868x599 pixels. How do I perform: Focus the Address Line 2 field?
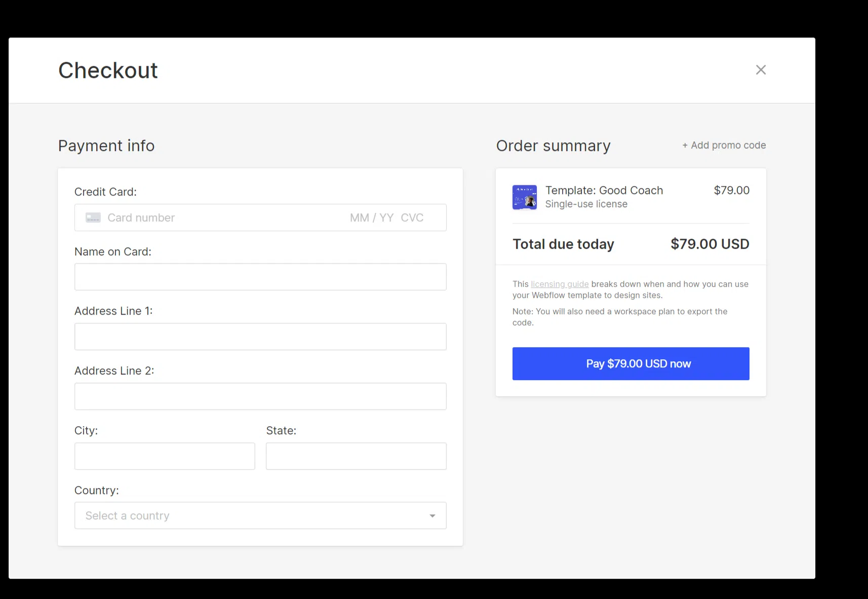click(260, 396)
